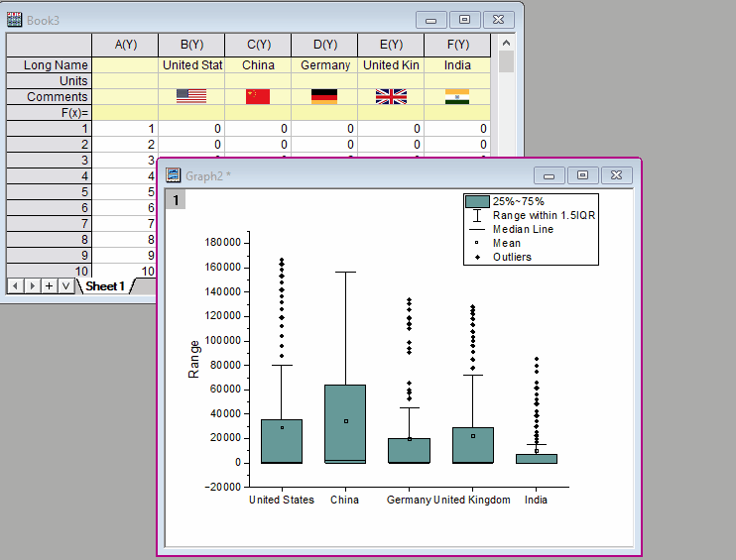Select the Germany flag cell

323,96
